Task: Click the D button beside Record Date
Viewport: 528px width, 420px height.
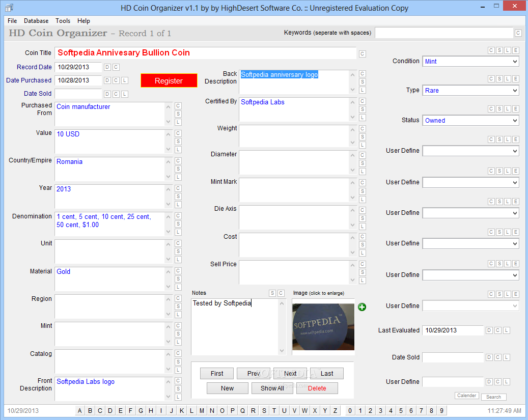Action: click(107, 67)
